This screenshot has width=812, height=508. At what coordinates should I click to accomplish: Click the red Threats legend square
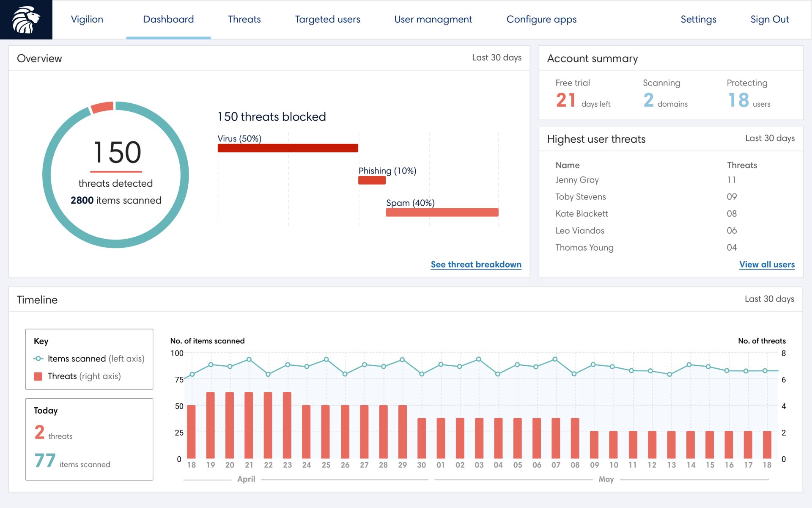38,376
